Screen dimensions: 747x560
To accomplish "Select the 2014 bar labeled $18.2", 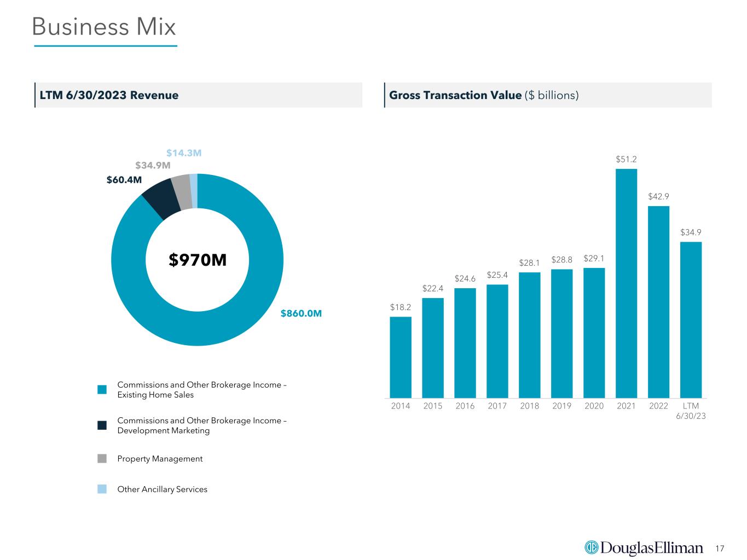I will tap(401, 358).
